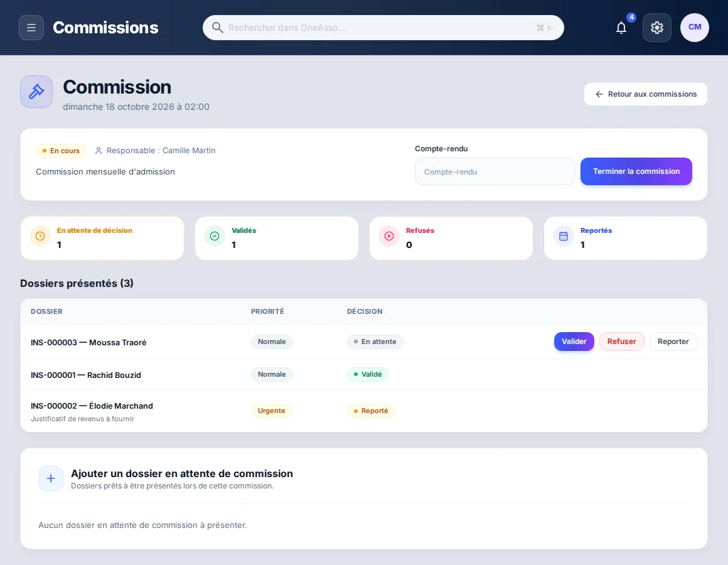
Task: Open dossier INS-000002 — Élodie Marchand
Action: click(92, 406)
